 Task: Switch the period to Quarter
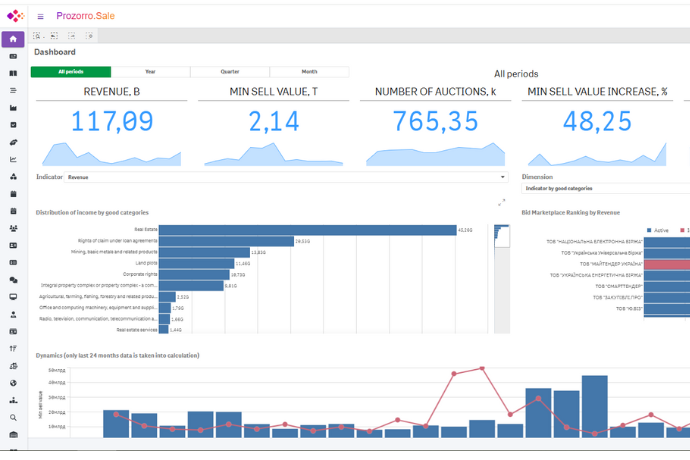coord(230,72)
